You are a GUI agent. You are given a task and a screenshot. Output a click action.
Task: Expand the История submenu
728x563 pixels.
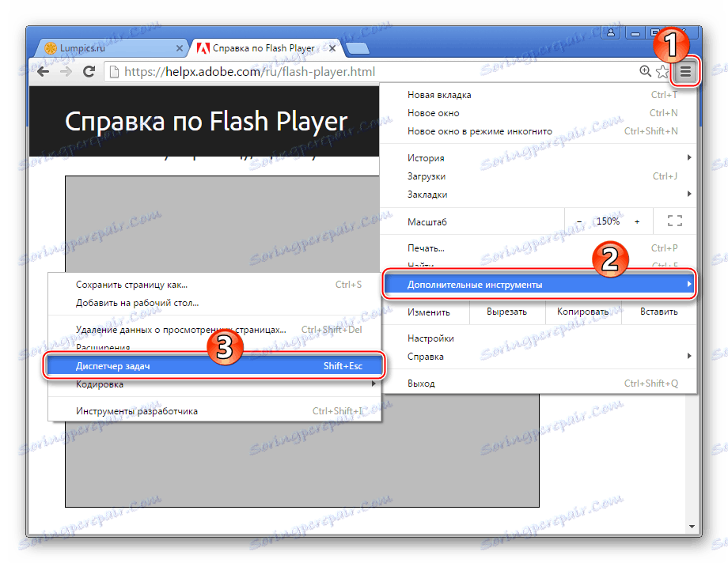[539, 158]
